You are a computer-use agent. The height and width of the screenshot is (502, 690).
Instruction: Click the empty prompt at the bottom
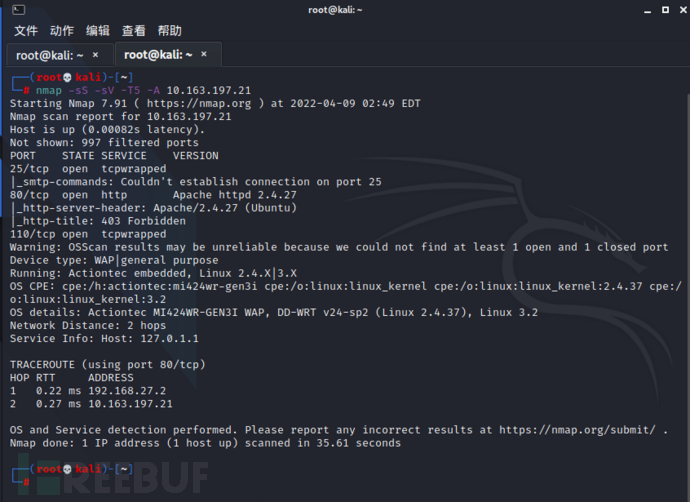[73, 476]
